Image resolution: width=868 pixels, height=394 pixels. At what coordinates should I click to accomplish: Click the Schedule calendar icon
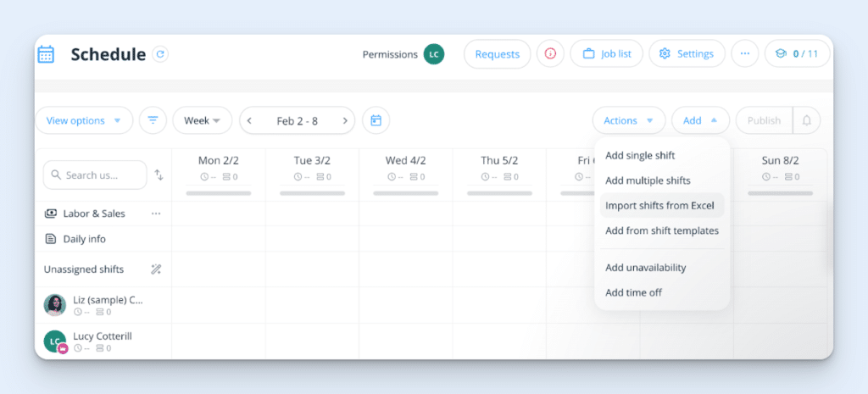tap(46, 54)
